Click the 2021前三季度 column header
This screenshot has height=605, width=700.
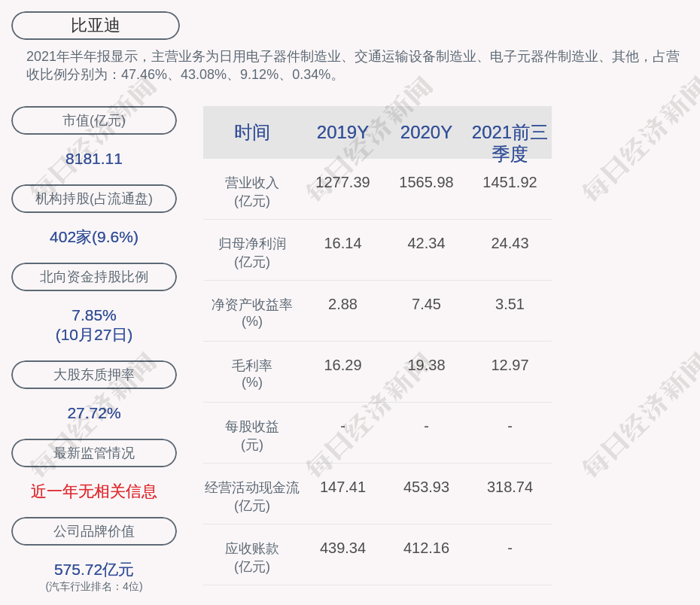tap(510, 142)
